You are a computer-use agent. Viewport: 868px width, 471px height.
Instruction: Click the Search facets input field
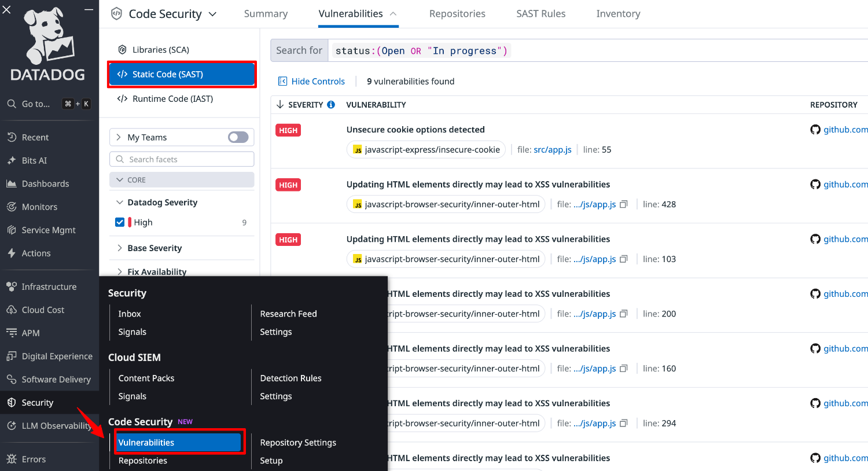pyautogui.click(x=182, y=159)
